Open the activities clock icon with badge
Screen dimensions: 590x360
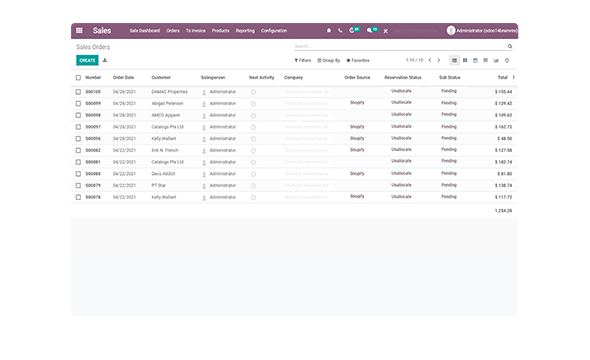[354, 30]
